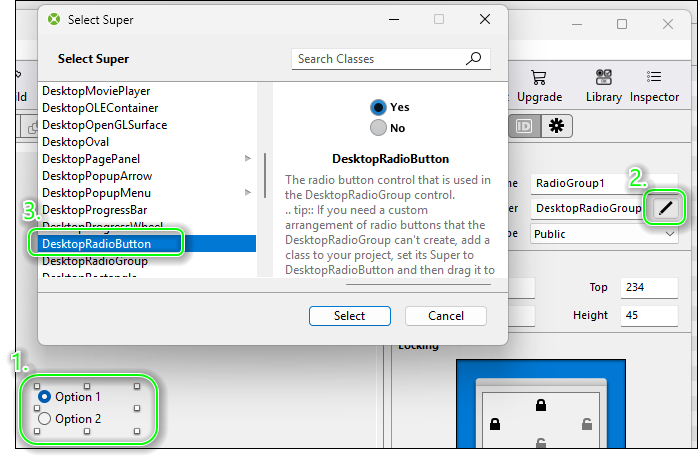Expand the DesktopPagePanel submenu arrow
The width and height of the screenshot is (698, 456).
coord(248,159)
